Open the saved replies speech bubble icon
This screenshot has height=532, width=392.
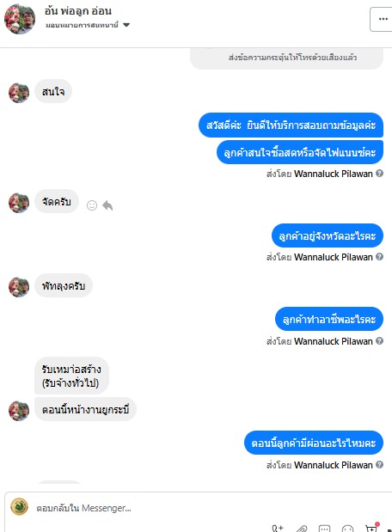(x=324, y=529)
